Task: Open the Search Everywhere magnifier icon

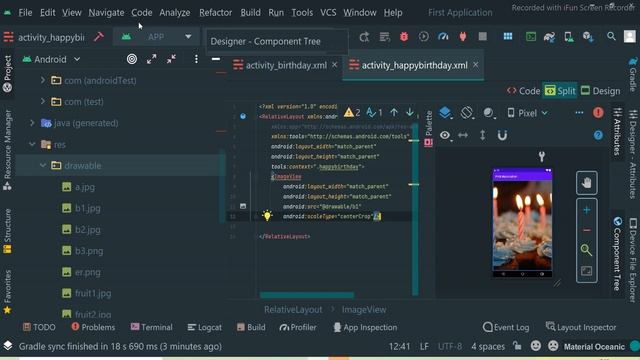Action: coord(611,36)
